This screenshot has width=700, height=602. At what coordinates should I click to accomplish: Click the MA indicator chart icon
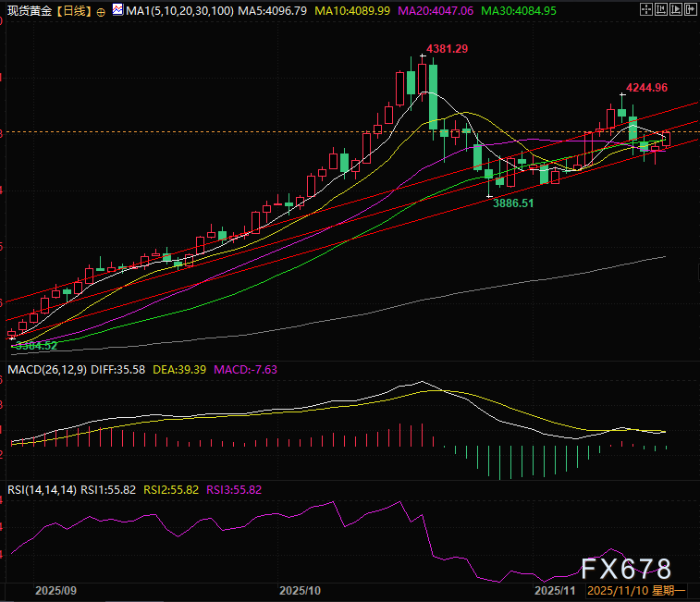pyautogui.click(x=117, y=10)
